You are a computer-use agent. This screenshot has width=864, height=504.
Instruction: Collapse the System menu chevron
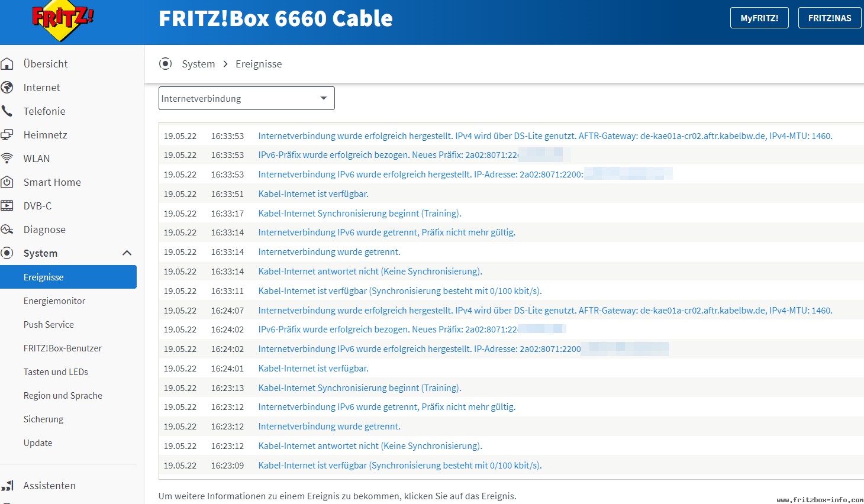tap(127, 253)
